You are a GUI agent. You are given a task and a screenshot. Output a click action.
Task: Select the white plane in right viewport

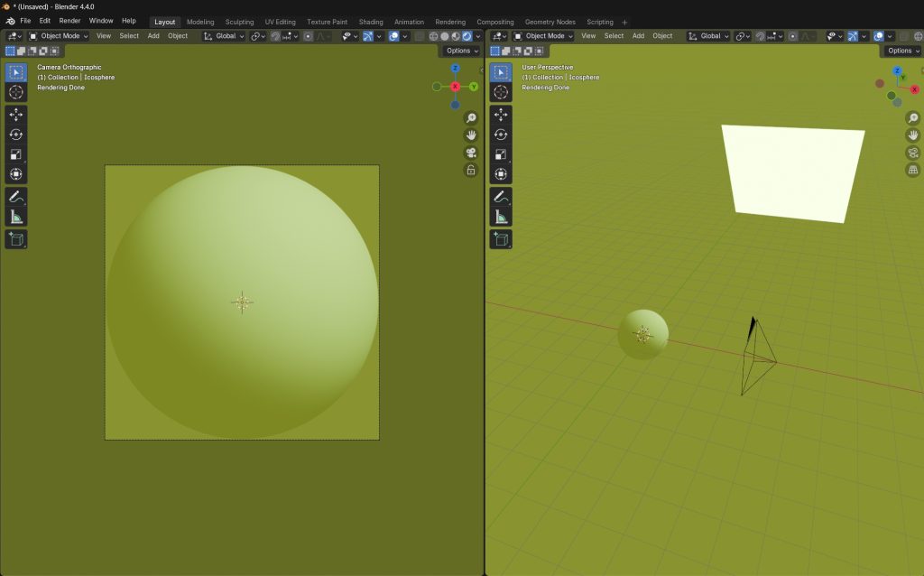(793, 173)
